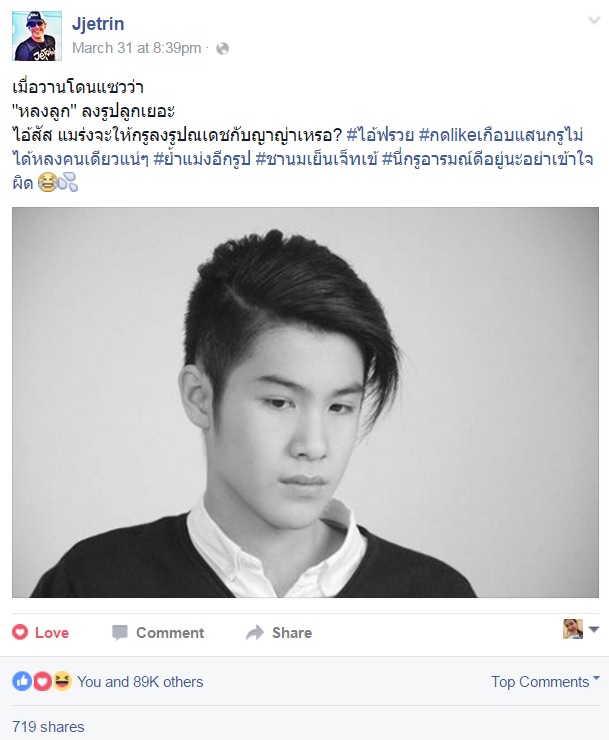Image resolution: width=609 pixels, height=740 pixels.
Task: Click the red heart reaction count icon
Action: tap(42, 681)
